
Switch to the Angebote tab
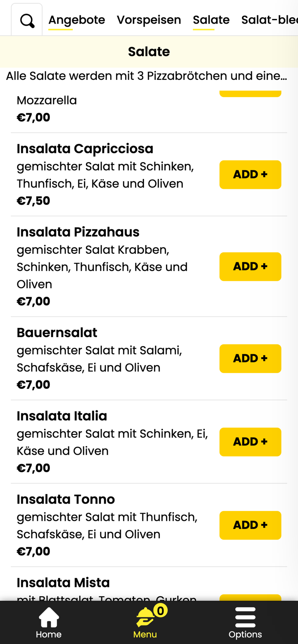(77, 20)
